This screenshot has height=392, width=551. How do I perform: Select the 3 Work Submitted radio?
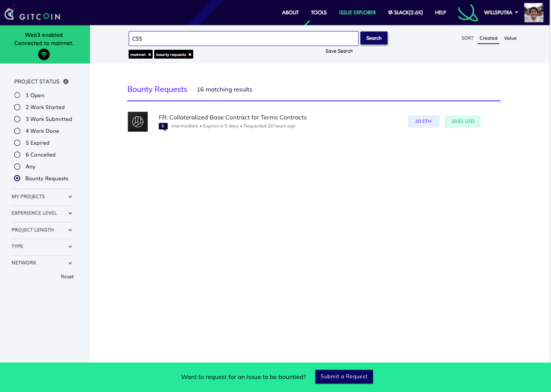pyautogui.click(x=17, y=119)
